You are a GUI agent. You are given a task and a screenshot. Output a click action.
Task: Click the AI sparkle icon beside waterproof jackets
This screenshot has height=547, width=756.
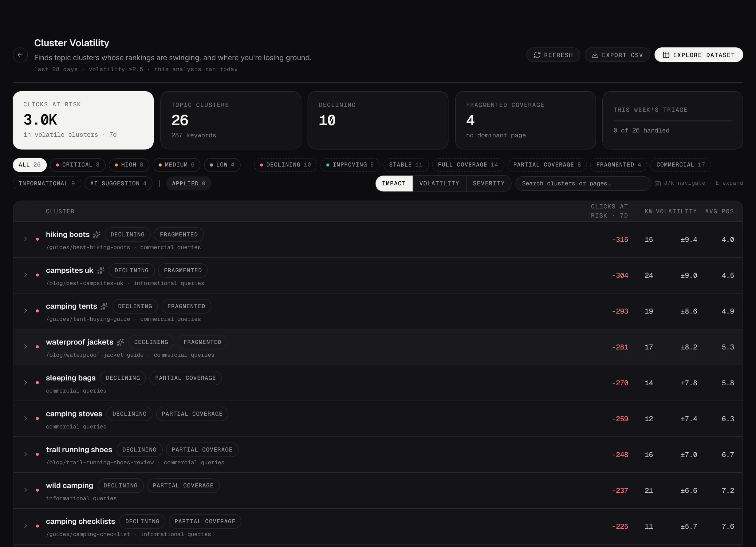pyautogui.click(x=121, y=342)
